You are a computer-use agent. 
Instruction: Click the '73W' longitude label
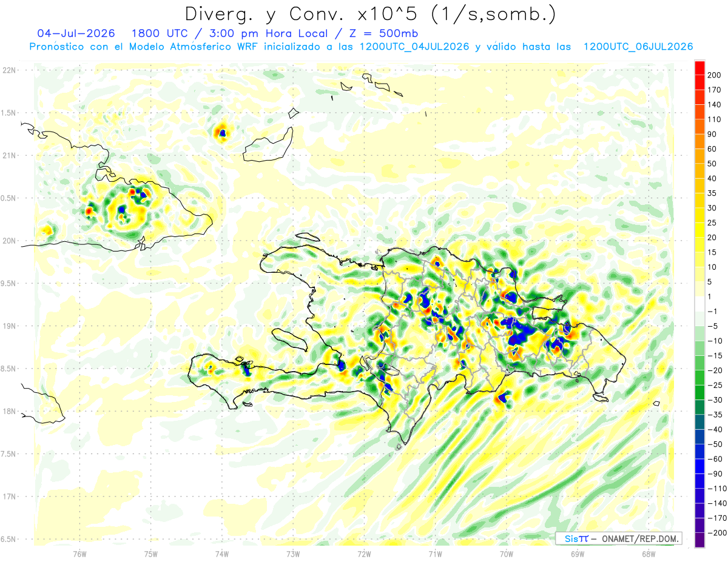tap(293, 554)
